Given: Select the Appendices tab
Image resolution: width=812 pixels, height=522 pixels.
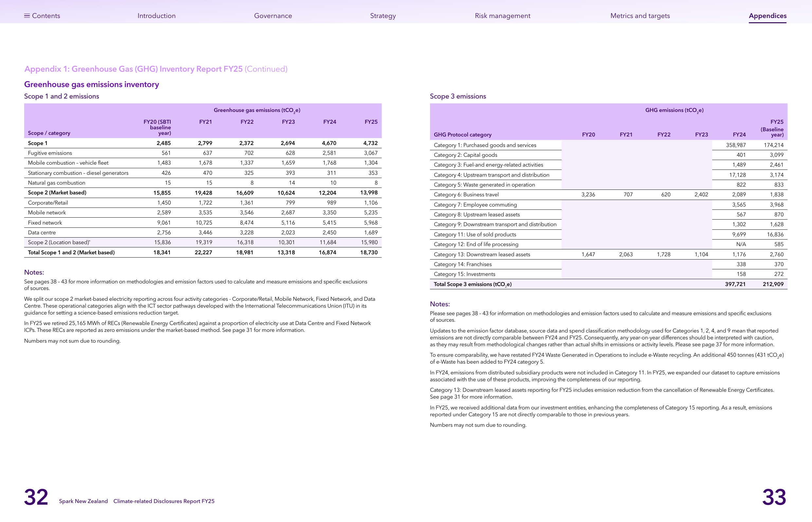Looking at the screenshot, I should pos(767,16).
